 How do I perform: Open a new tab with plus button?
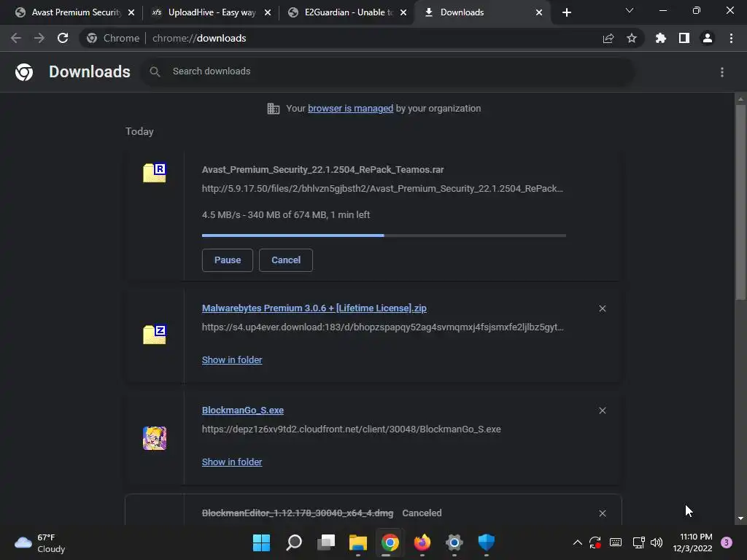[x=566, y=12]
